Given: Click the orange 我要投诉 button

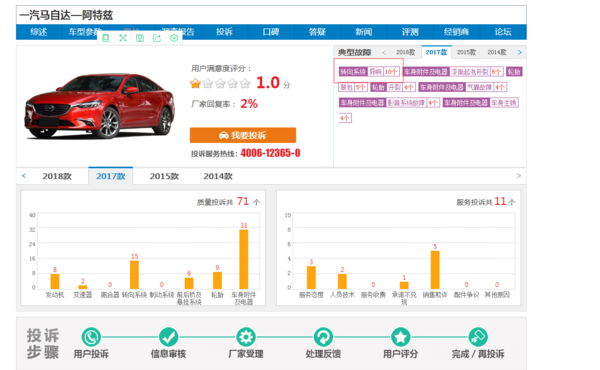Looking at the screenshot, I should coord(243,135).
